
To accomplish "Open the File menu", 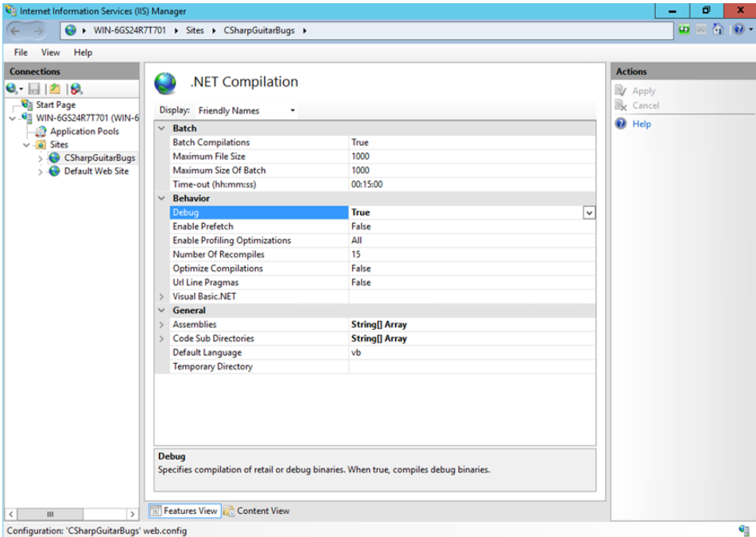I will point(21,52).
